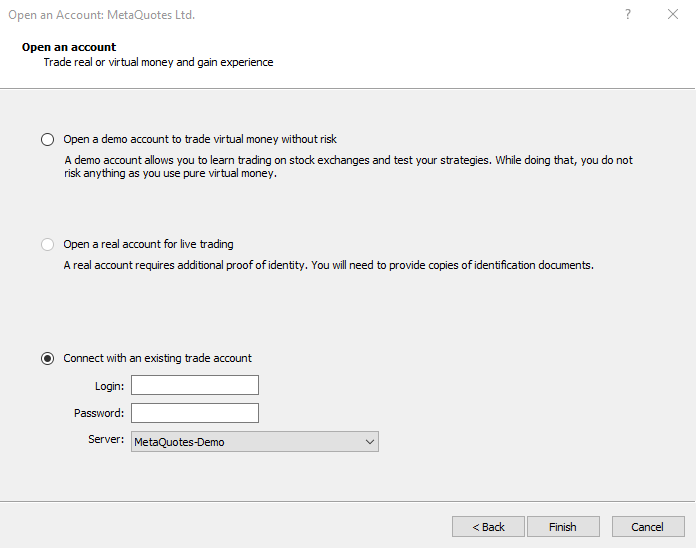Screen dimensions: 696x548
Task: Click the "Open a real account" option label
Action: [x=148, y=244]
